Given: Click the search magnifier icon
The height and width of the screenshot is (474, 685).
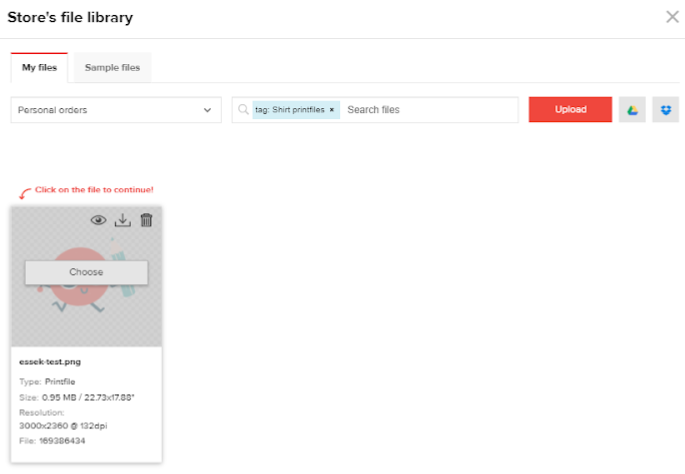Looking at the screenshot, I should [243, 109].
